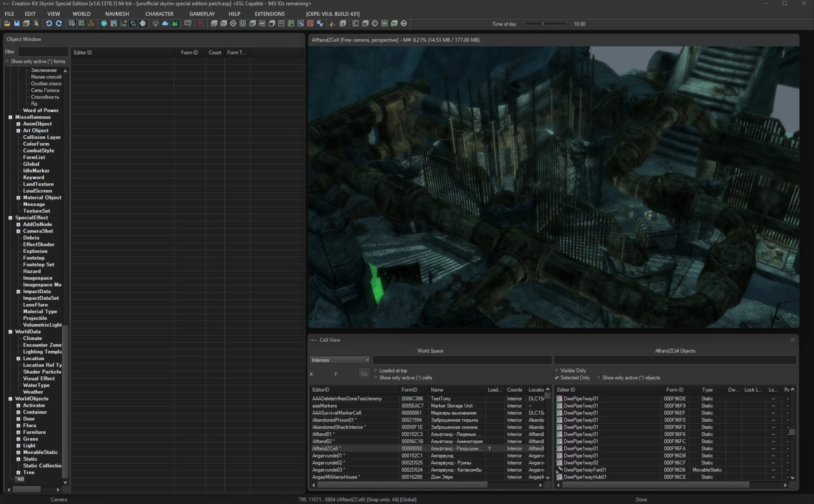814x504 pixels.
Task: Open the EXTENSIONS menu
Action: 270,14
